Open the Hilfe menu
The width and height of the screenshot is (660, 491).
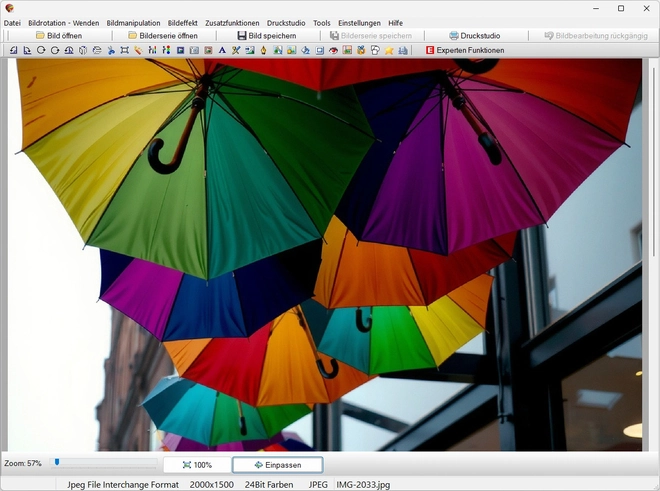click(396, 23)
